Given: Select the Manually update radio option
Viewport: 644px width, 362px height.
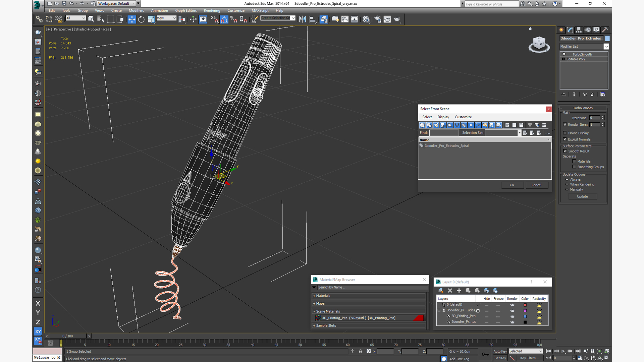Looking at the screenshot, I should coord(567,189).
